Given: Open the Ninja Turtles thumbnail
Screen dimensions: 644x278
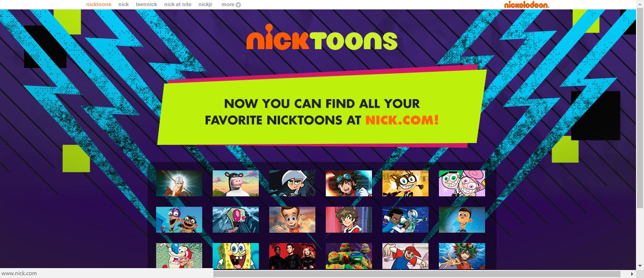Looking at the screenshot, I should [x=349, y=256].
